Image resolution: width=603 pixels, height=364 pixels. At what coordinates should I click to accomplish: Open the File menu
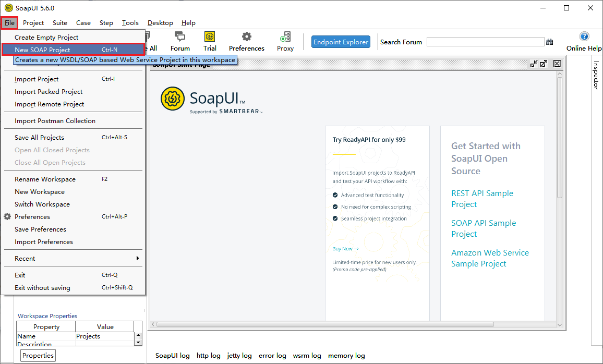[x=9, y=22]
